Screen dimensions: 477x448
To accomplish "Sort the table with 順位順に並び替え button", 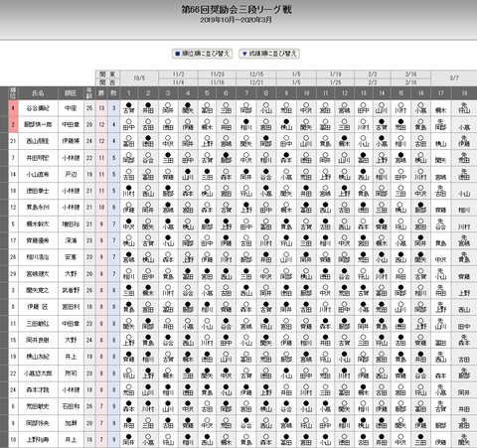I will click(x=202, y=54).
